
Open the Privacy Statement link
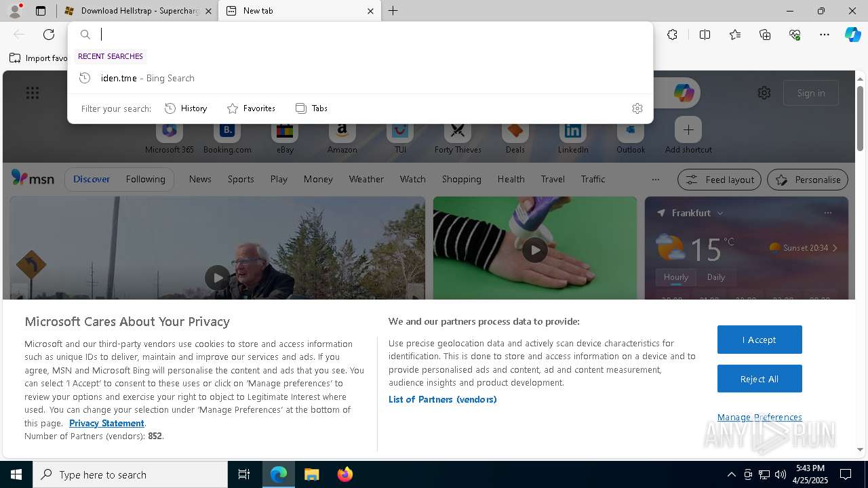coord(106,423)
